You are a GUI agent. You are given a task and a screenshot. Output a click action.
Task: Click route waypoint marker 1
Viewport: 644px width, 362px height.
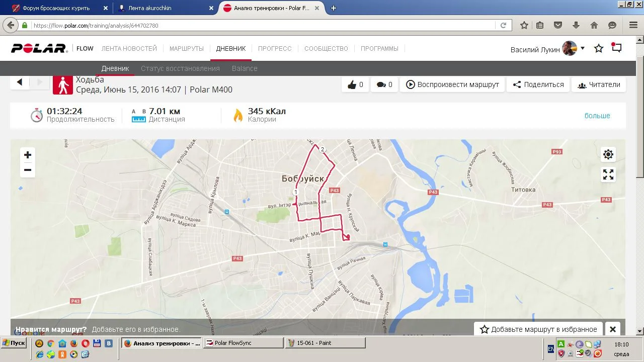click(x=296, y=192)
